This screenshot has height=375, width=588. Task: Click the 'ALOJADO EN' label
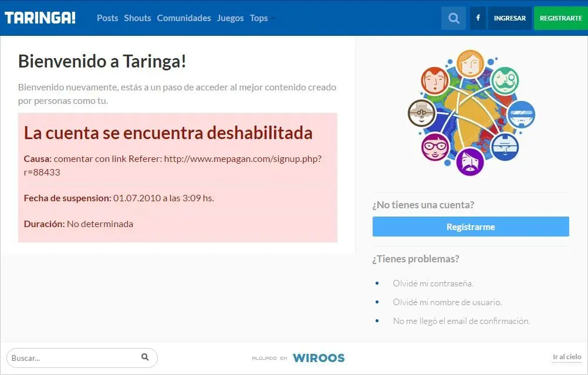269,359
